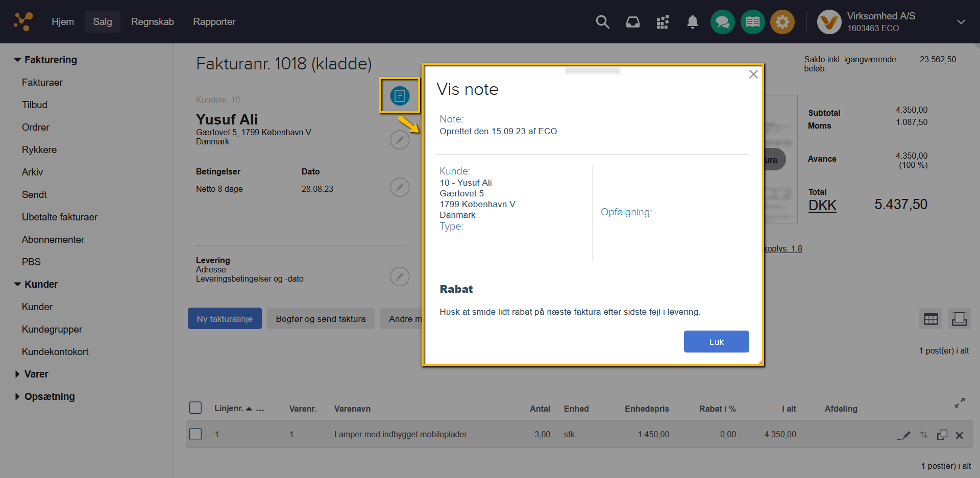Delete invoice line with X icon
This screenshot has height=478, width=980.
coord(959,435)
